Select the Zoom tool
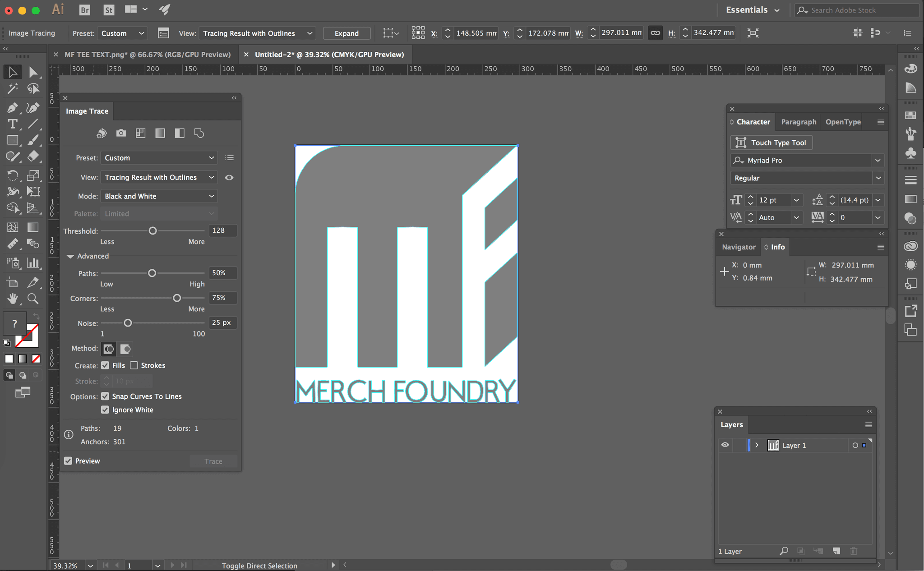924x571 pixels. tap(32, 299)
